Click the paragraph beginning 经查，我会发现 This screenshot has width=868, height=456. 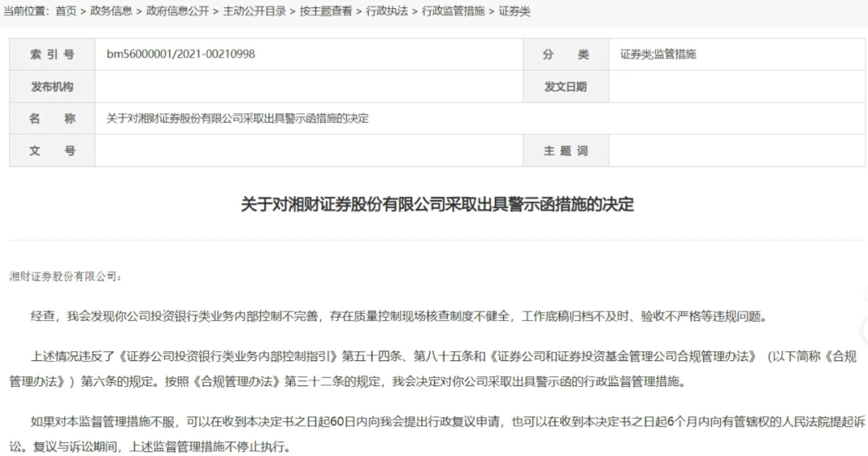coord(399,317)
